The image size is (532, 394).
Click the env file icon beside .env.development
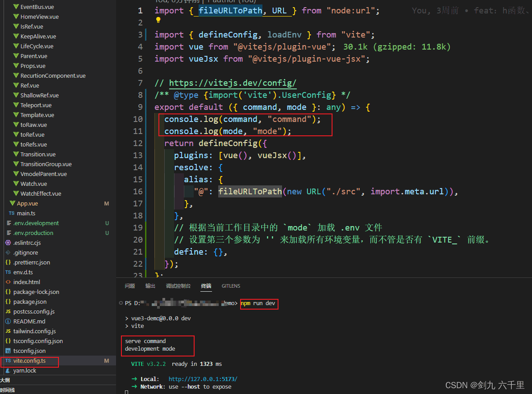pyautogui.click(x=9, y=223)
